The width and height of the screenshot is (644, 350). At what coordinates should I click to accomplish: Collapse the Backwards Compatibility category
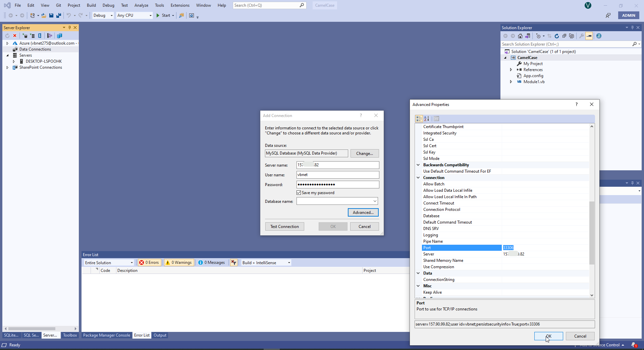point(418,165)
